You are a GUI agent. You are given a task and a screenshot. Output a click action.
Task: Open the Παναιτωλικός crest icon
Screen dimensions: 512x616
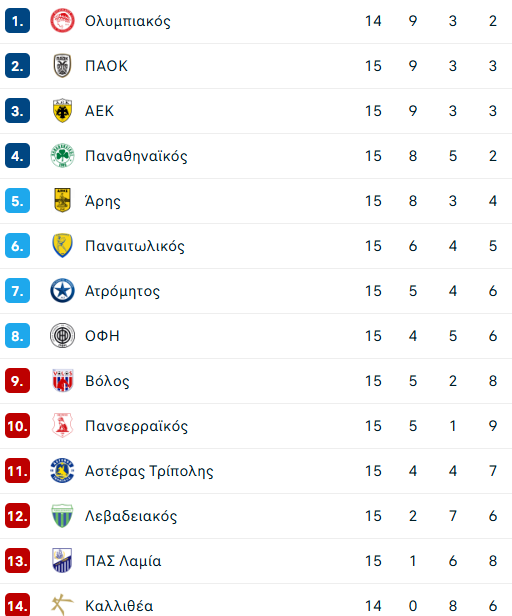click(x=62, y=246)
